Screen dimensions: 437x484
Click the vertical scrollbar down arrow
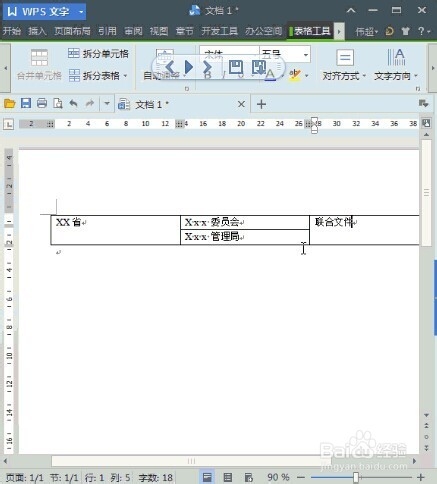click(x=426, y=415)
